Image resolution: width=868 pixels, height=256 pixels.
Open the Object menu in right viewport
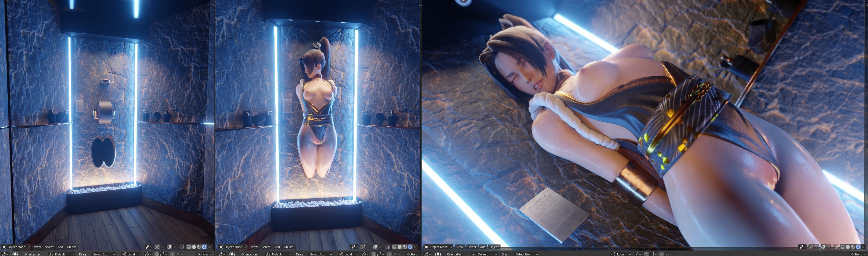[494, 247]
